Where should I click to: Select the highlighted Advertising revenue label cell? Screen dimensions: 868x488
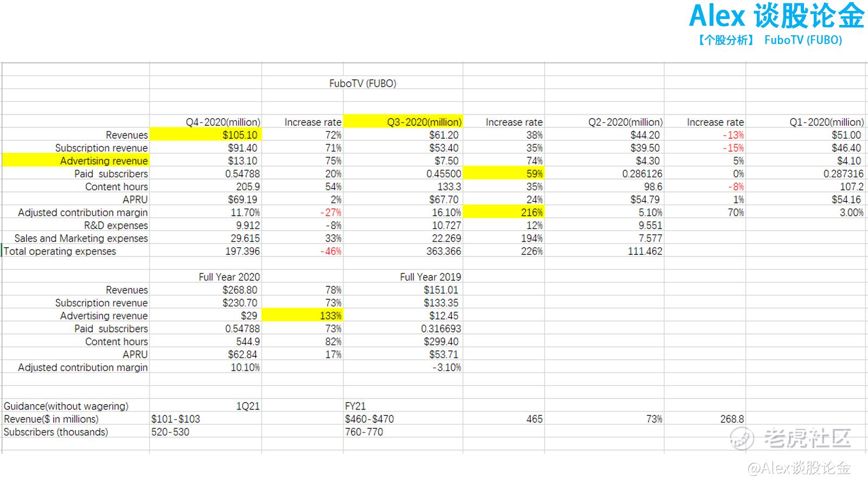coord(76,161)
